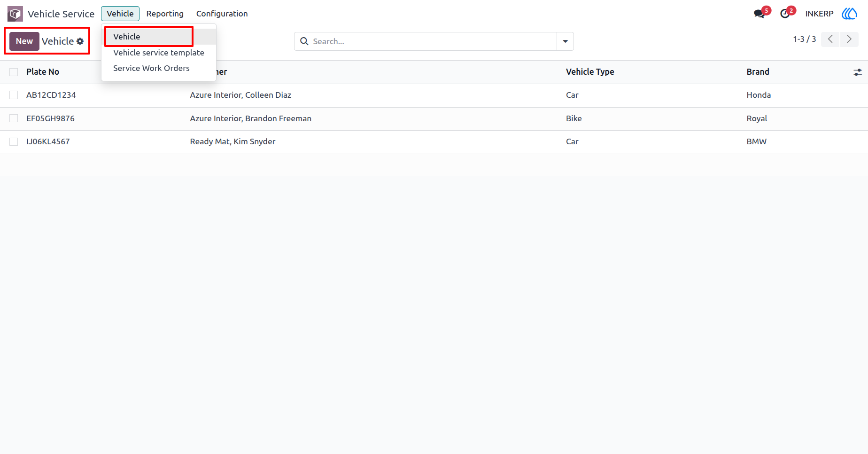Go to the previous page arrow
The image size is (868, 454).
(830, 39)
